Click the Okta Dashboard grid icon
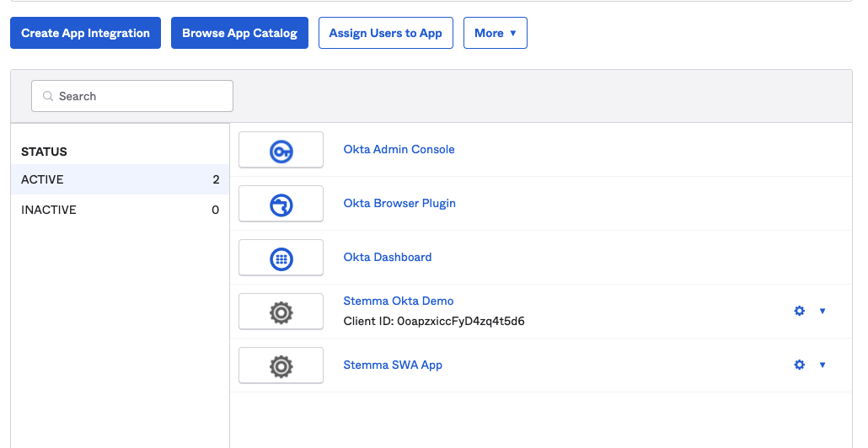The height and width of the screenshot is (448, 868). click(281, 259)
